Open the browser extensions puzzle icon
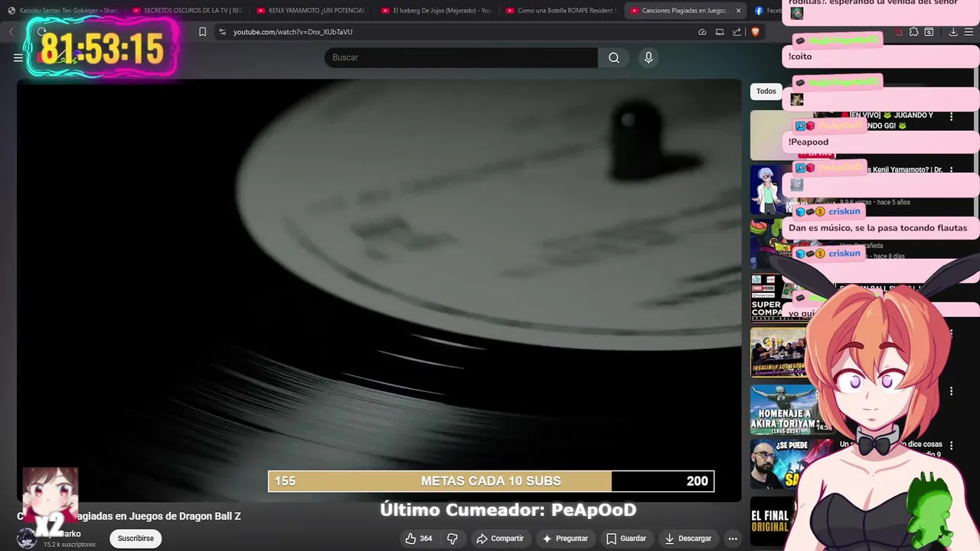Image resolution: width=980 pixels, height=551 pixels. pyautogui.click(x=913, y=31)
